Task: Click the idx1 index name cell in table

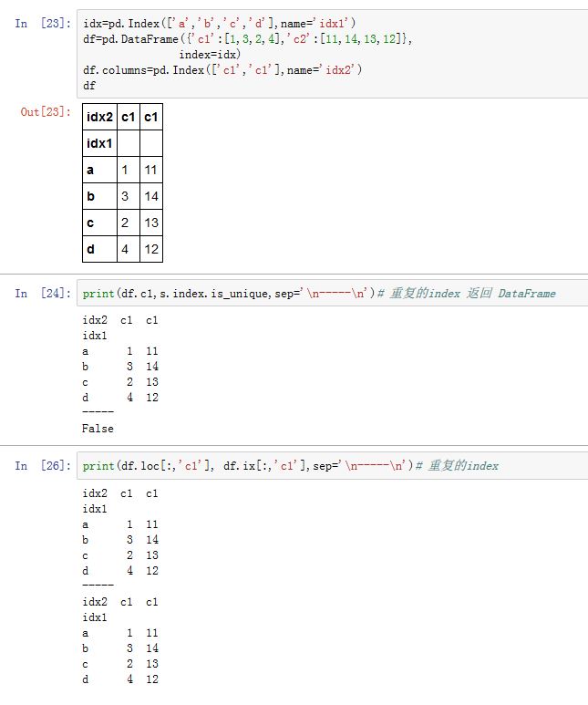Action: tap(98, 143)
